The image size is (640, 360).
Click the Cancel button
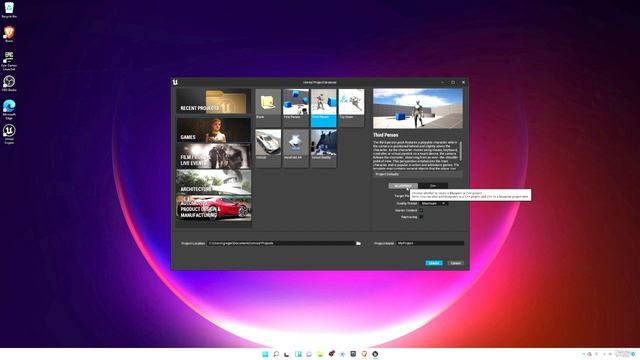pos(456,263)
